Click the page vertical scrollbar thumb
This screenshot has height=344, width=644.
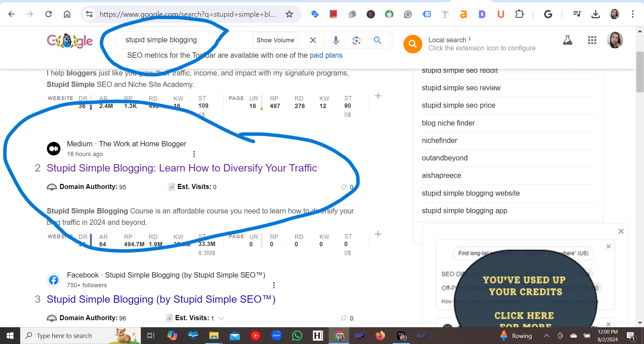(x=640, y=72)
